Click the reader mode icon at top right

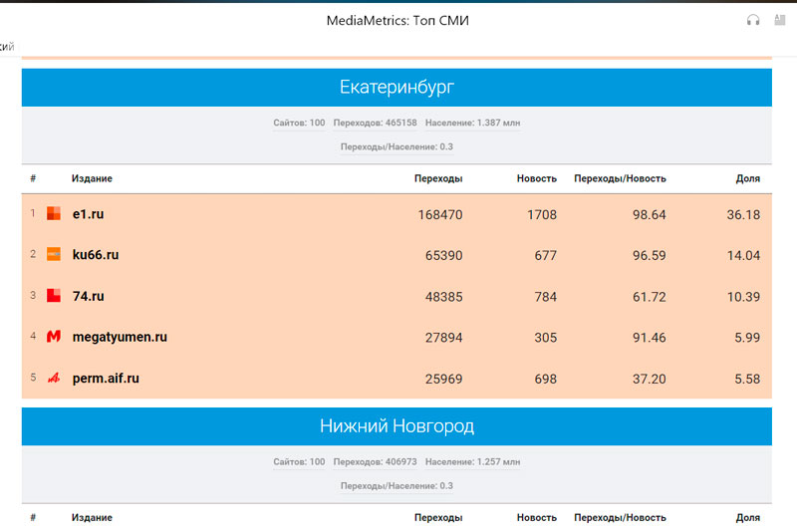779,20
